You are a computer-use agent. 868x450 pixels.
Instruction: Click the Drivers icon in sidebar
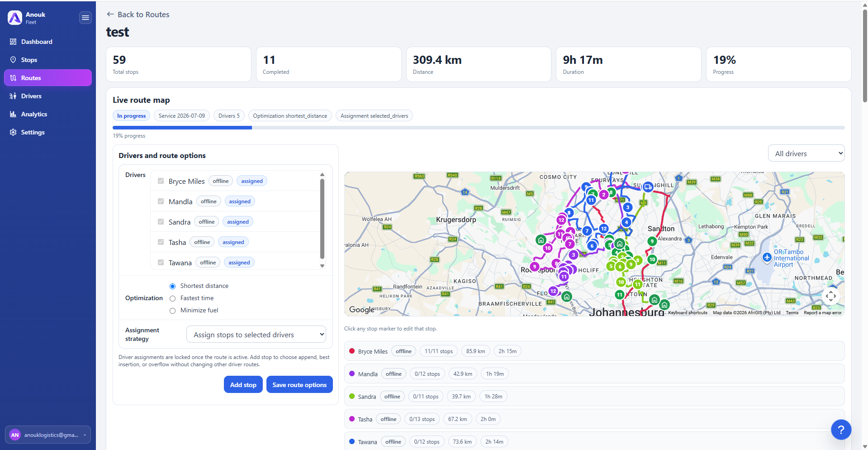[x=13, y=96]
